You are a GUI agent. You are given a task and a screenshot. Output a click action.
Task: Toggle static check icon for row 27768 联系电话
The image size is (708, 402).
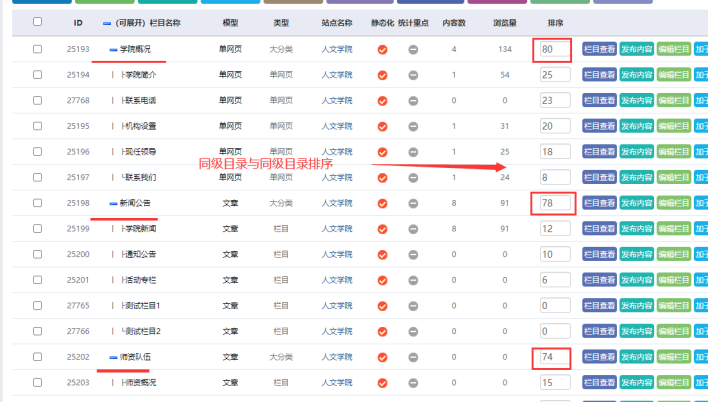coord(382,101)
